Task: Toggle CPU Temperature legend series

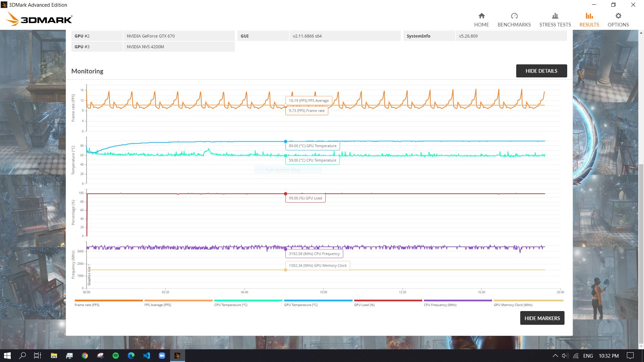Action: click(x=231, y=305)
